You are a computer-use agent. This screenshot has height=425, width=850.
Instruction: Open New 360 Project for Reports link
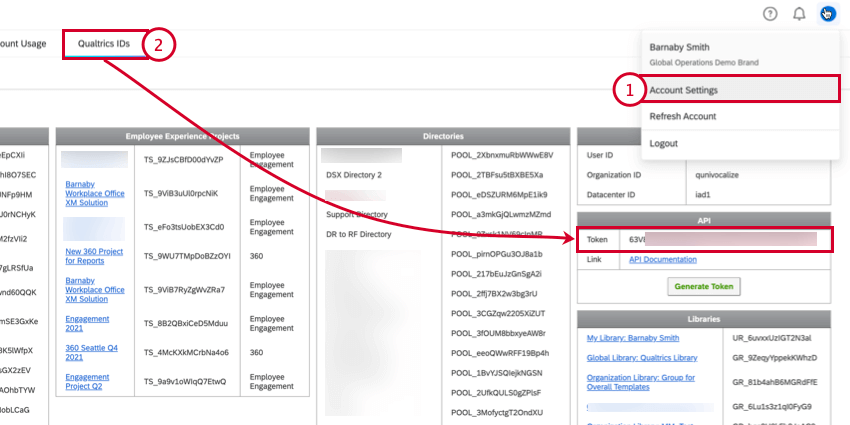(94, 256)
